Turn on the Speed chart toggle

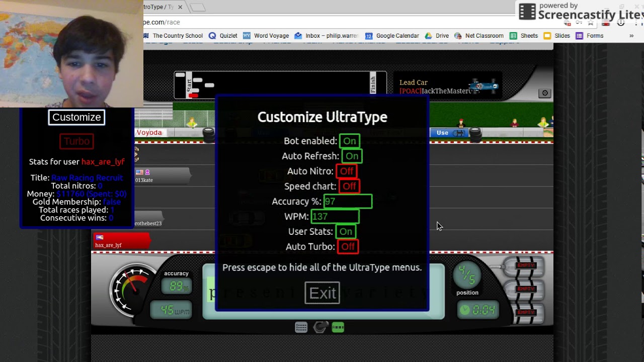(x=349, y=187)
